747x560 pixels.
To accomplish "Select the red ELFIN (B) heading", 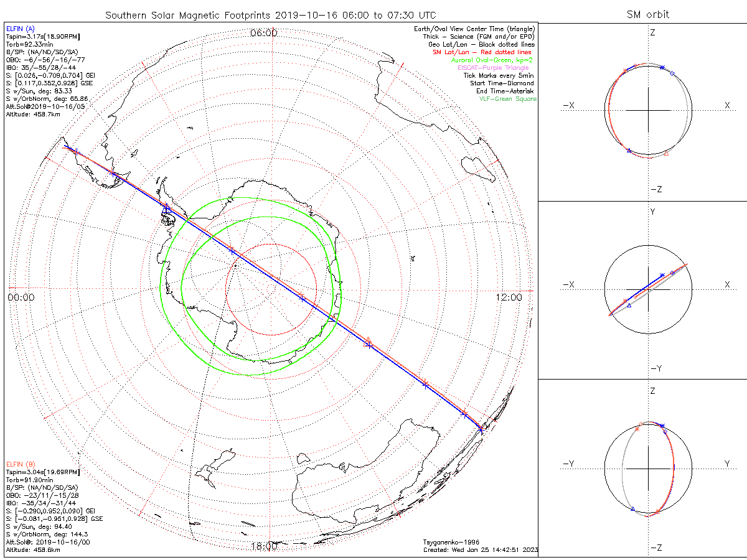I will [21, 464].
